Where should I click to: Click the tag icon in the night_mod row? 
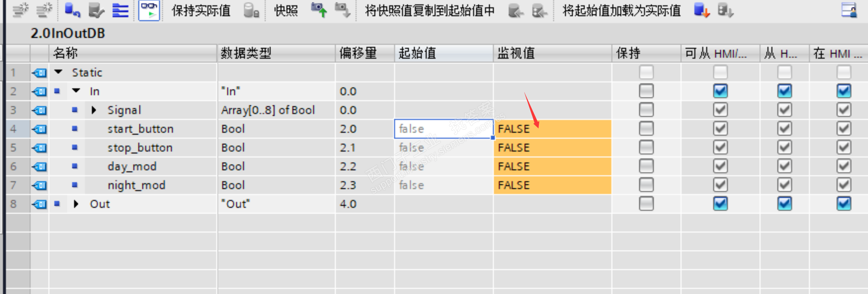point(40,185)
